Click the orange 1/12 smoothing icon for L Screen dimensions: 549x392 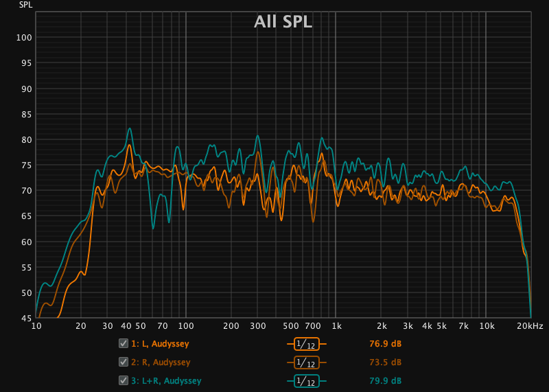pyautogui.click(x=307, y=343)
